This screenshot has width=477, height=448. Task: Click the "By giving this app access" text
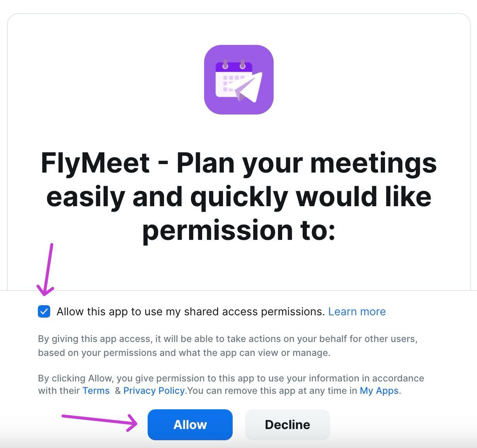click(x=227, y=339)
